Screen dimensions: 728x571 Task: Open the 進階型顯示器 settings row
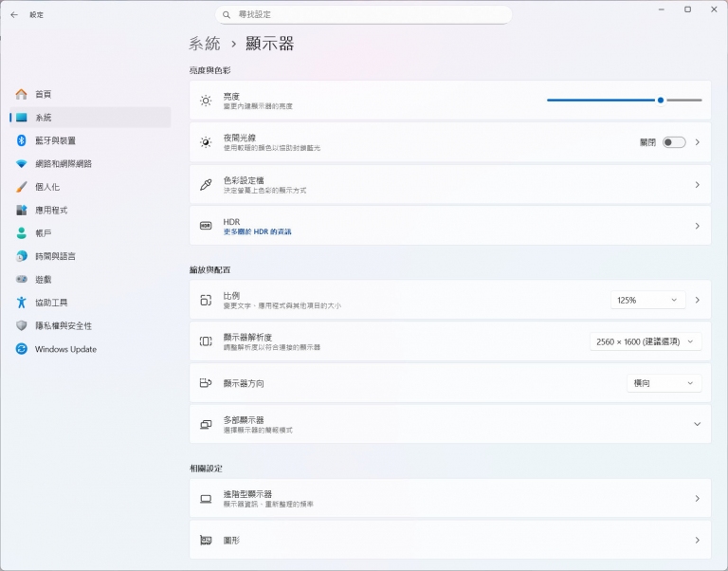pyautogui.click(x=449, y=498)
